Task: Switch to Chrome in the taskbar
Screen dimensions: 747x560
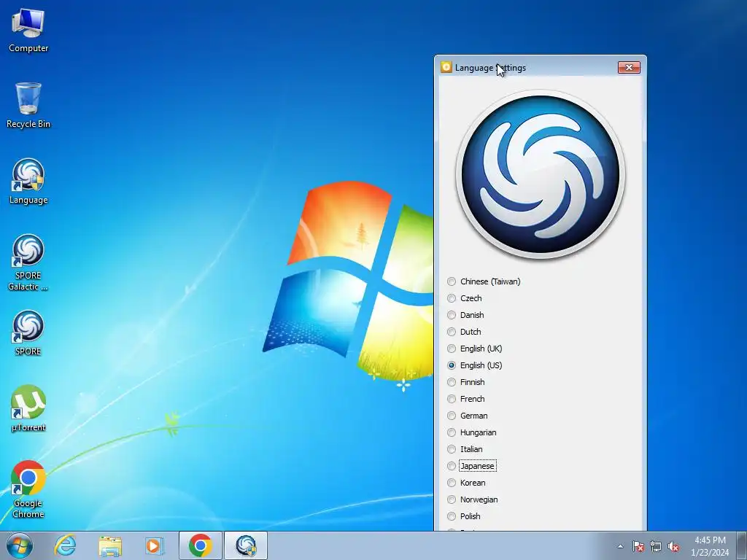Action: [x=201, y=545]
